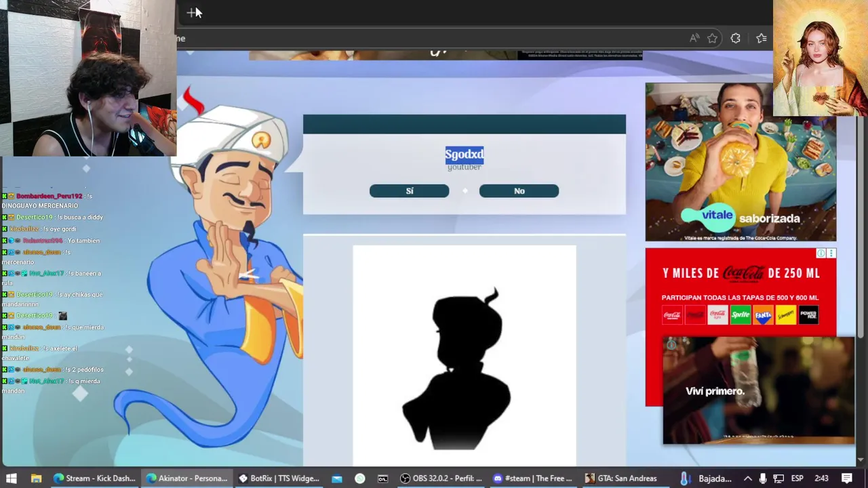
Task: Click chat message '!s 2 pedófilos'
Action: point(84,369)
